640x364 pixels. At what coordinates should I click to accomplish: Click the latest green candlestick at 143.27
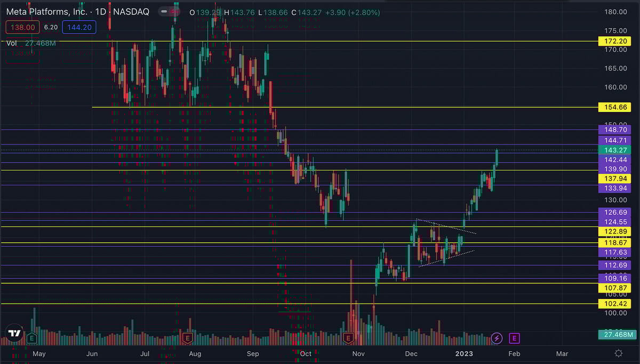tap(497, 158)
